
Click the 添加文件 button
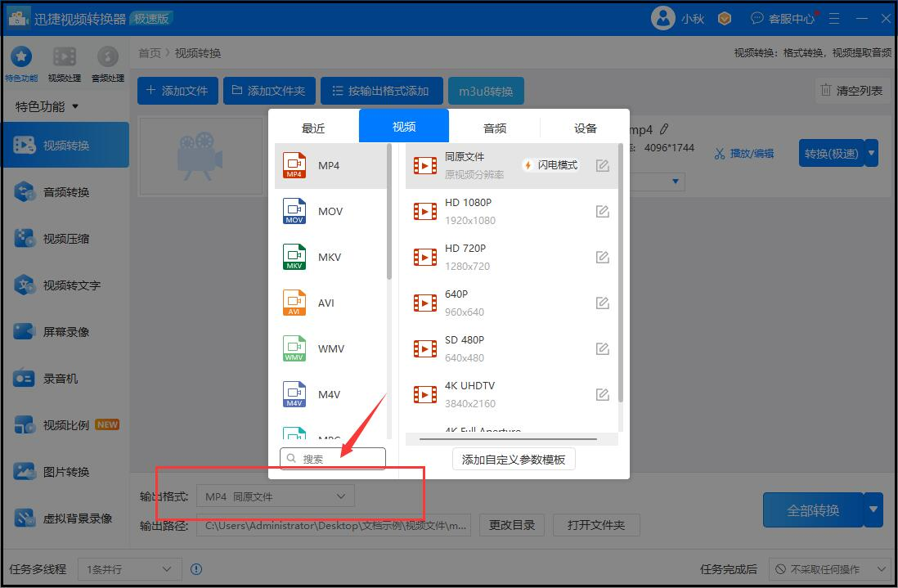pyautogui.click(x=177, y=91)
